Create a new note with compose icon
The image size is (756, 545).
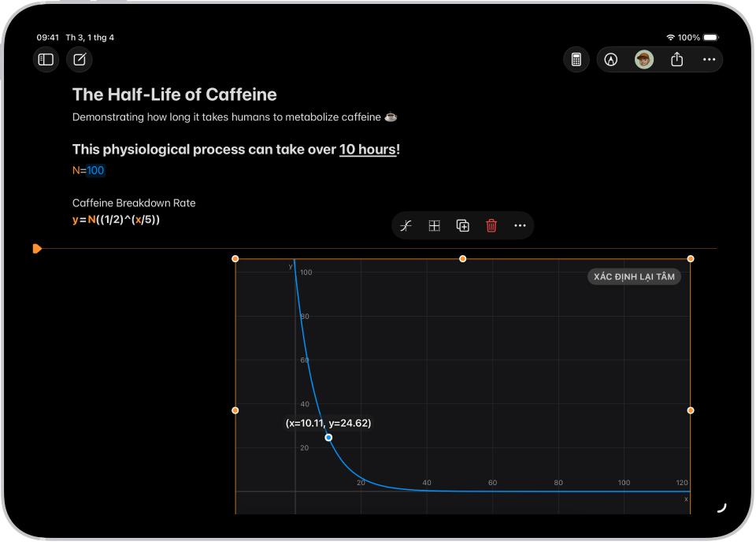(x=80, y=59)
